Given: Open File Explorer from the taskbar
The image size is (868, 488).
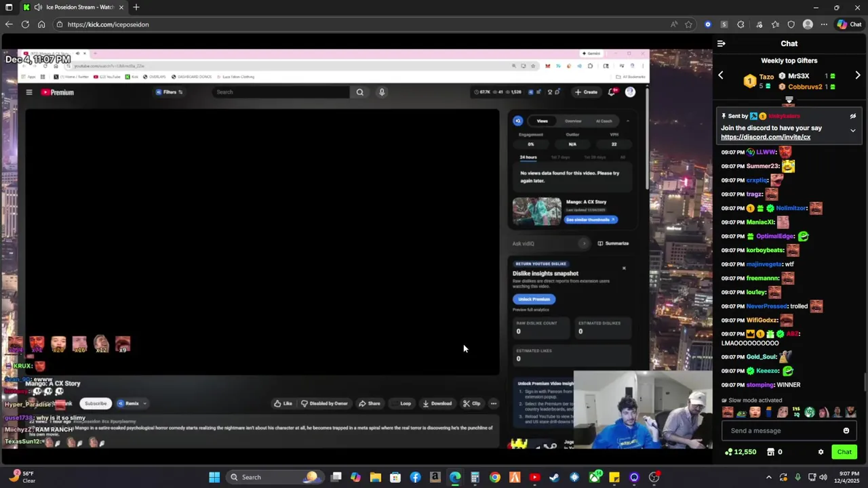Looking at the screenshot, I should [375, 477].
